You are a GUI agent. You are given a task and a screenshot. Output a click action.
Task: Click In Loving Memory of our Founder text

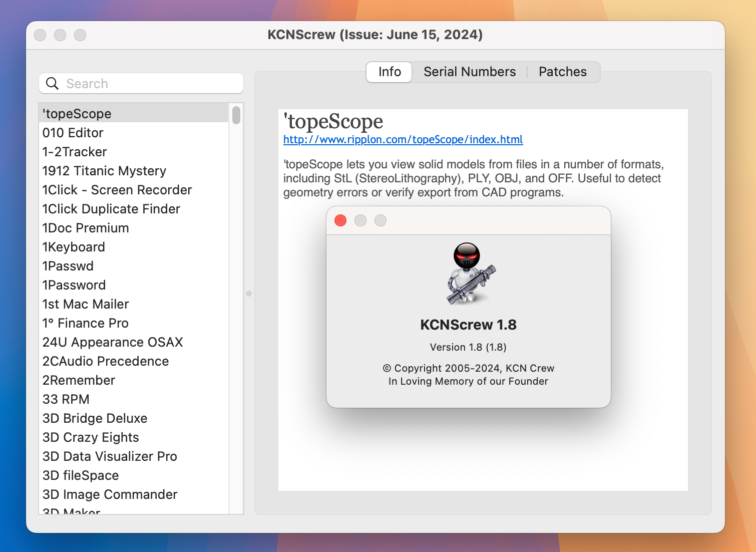tap(468, 381)
